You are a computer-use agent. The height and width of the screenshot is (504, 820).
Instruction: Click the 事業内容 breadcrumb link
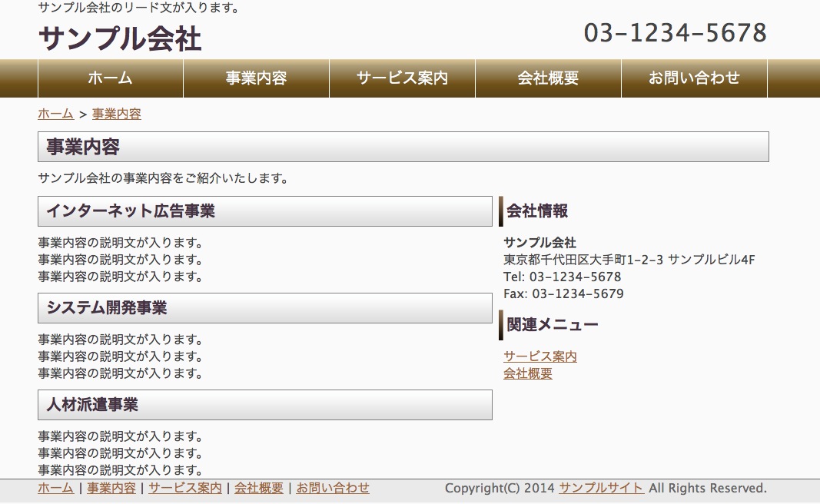pos(116,114)
